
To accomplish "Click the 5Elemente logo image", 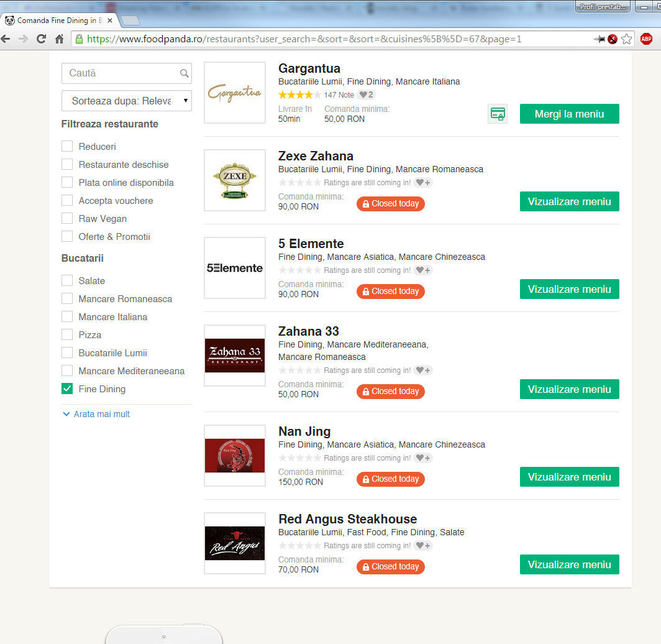I will pos(235,268).
